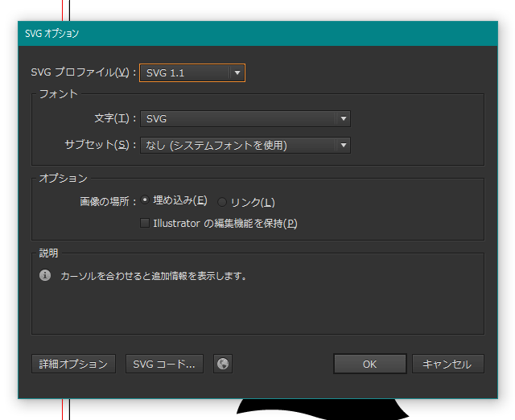Confirm with the OK button

pos(370,364)
